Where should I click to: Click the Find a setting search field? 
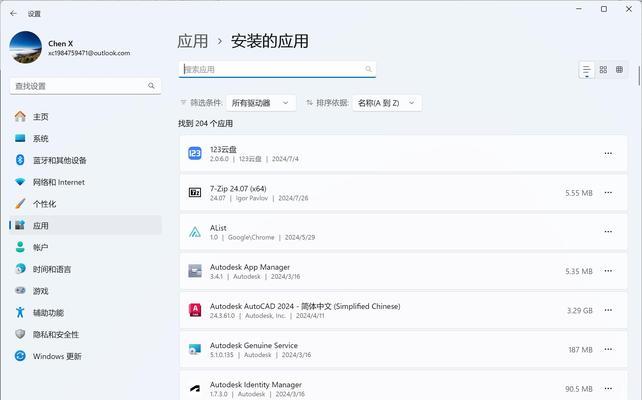pyautogui.click(x=85, y=86)
